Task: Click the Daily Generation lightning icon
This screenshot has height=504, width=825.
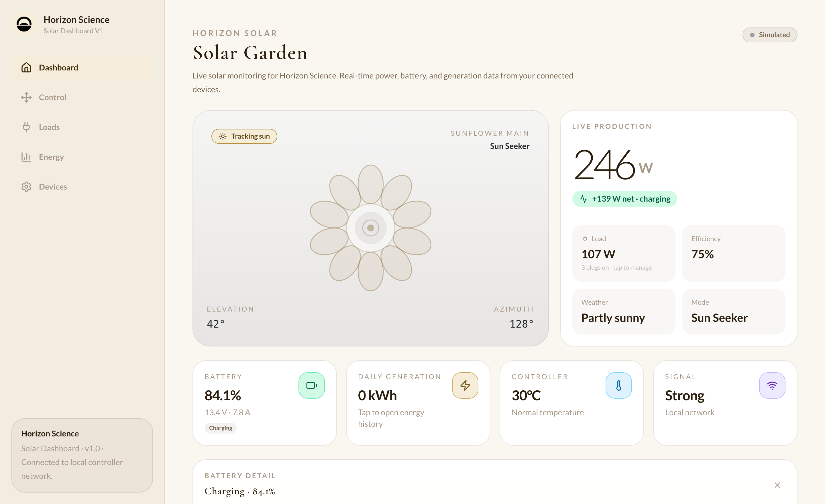Action: click(x=465, y=385)
